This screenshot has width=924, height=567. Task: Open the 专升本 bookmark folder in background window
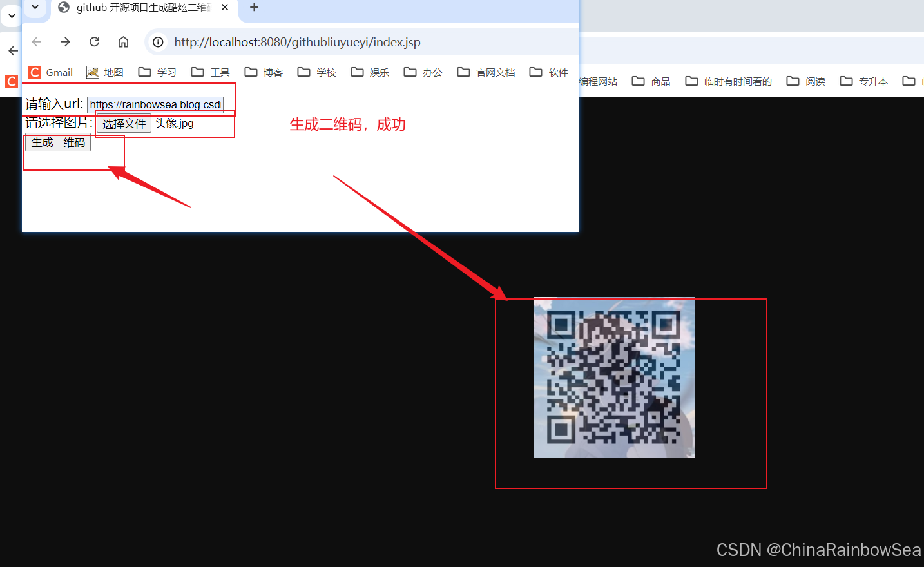pos(864,81)
